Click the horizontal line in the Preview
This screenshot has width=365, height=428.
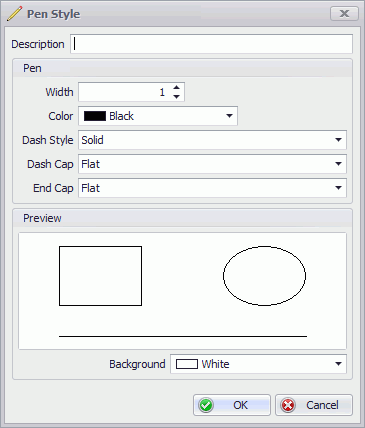pyautogui.click(x=183, y=336)
